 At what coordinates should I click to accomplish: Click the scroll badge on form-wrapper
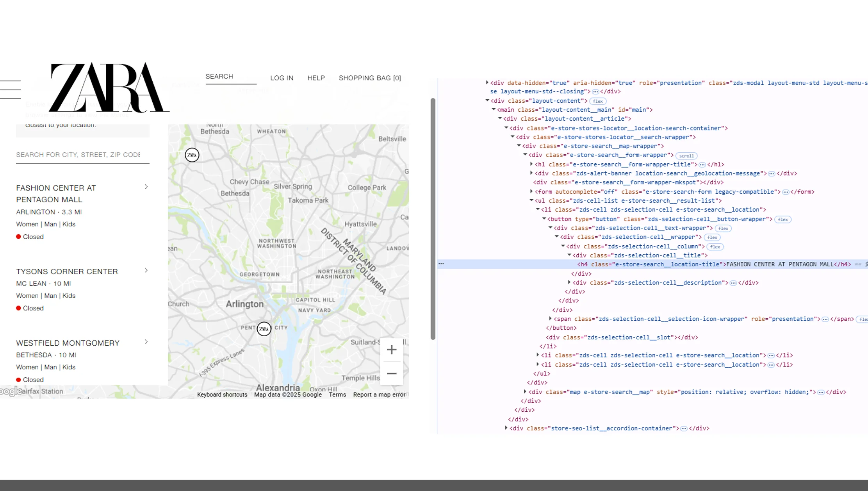[686, 156]
